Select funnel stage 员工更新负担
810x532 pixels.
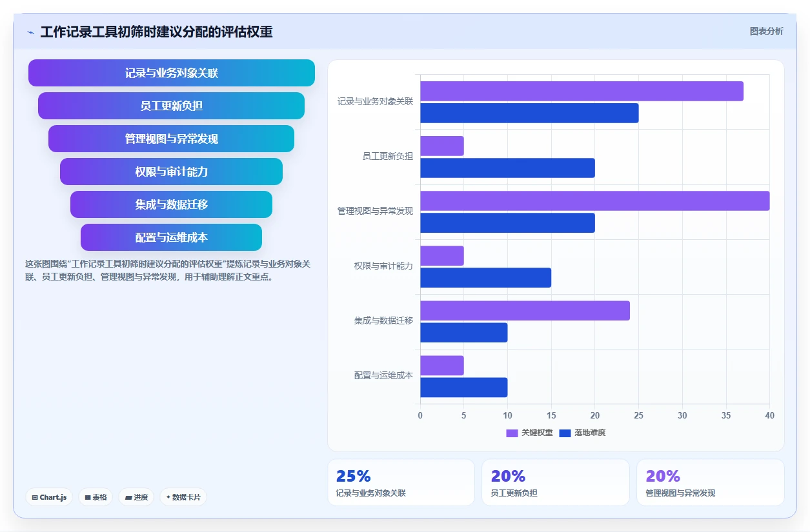click(172, 106)
